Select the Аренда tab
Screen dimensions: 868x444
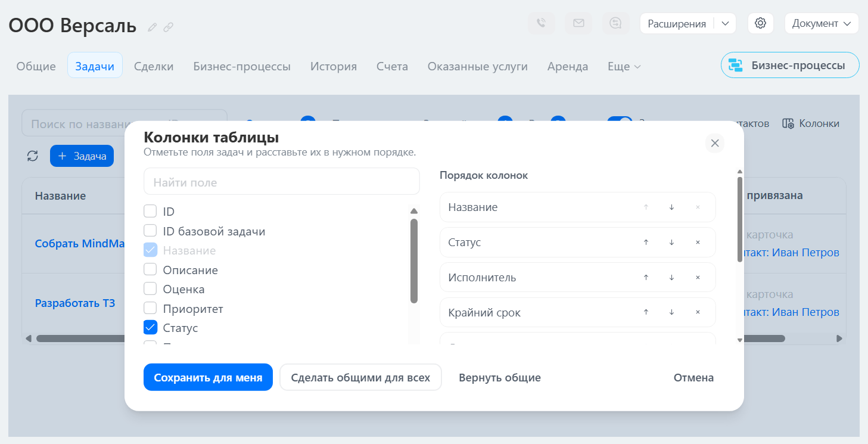point(568,67)
